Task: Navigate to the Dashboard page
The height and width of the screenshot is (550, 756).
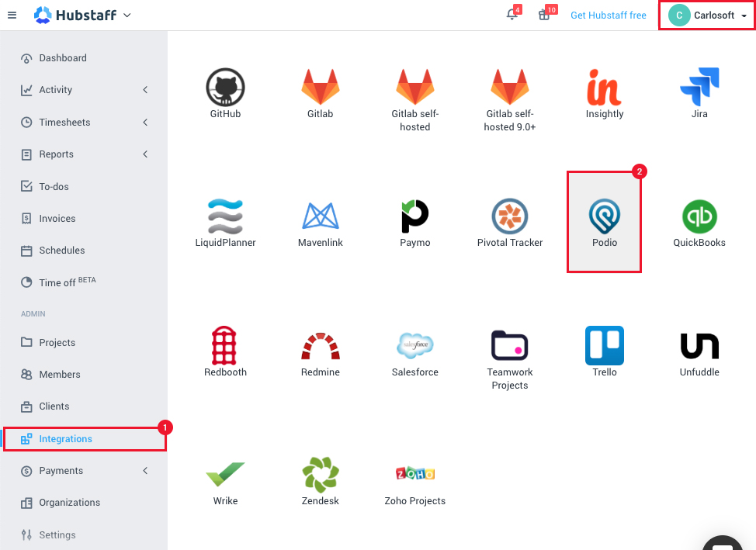Action: tap(62, 57)
